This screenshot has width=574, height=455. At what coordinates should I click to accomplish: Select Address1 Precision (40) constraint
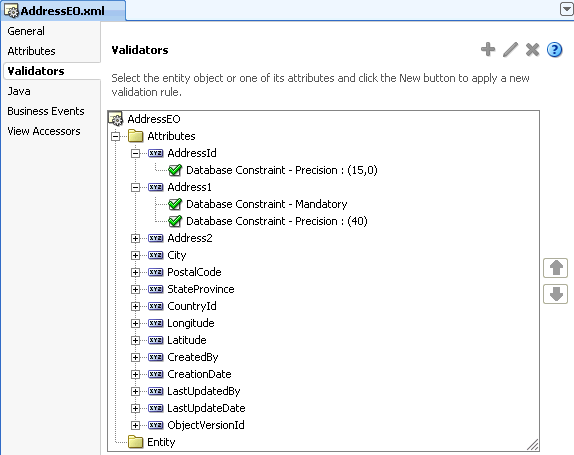point(277,221)
